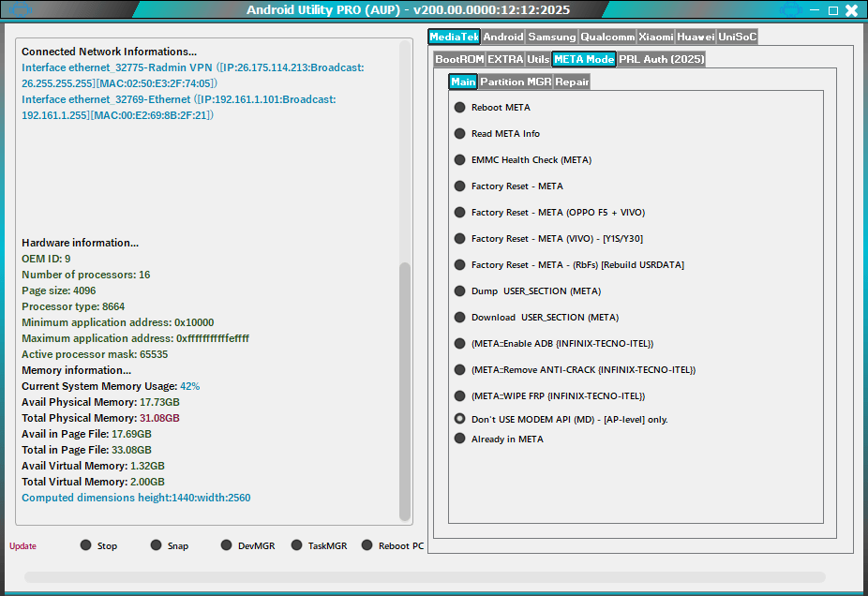The height and width of the screenshot is (596, 868).
Task: Select the Reboot META operation
Action: 459,107
